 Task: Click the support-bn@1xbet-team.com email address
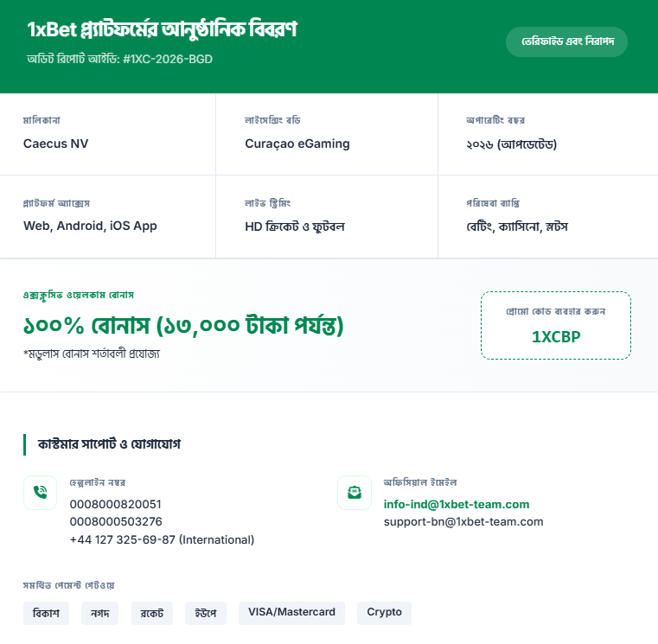pyautogui.click(x=463, y=521)
